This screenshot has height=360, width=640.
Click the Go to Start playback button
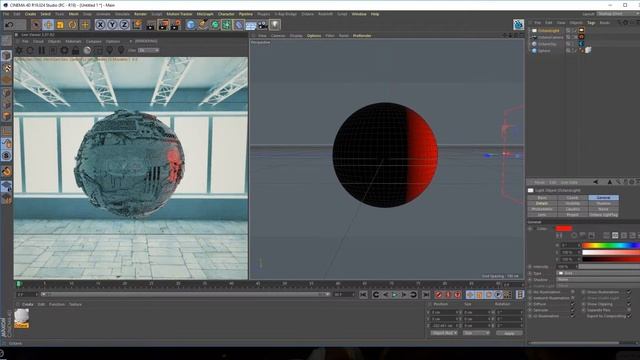coord(363,294)
